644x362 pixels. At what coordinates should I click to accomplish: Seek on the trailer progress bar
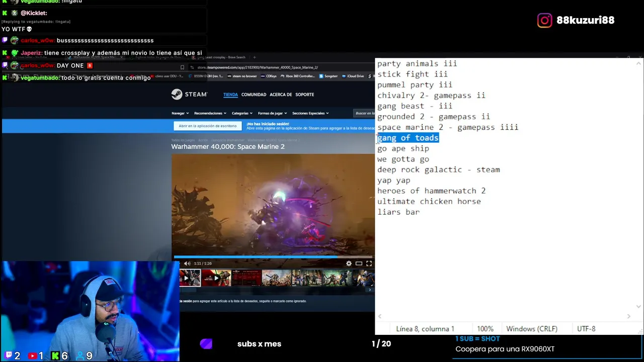tap(273, 257)
